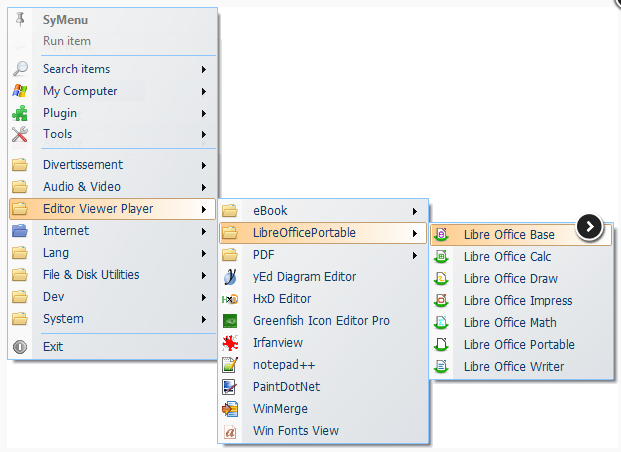Click the Run item input field
Viewport: 621px width, 452px height.
click(x=128, y=41)
